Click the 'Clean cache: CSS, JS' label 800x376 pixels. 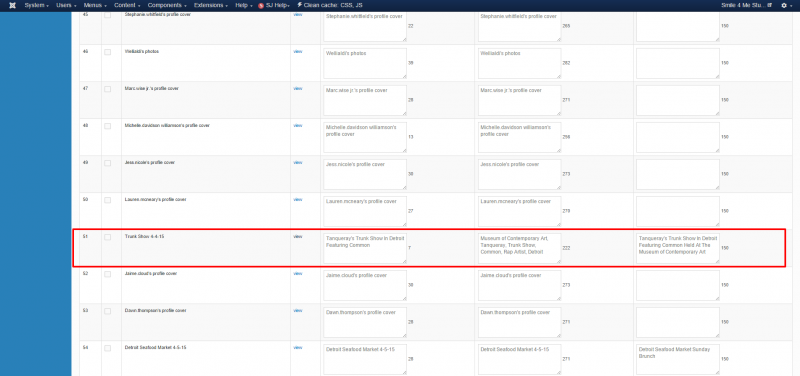pos(333,5)
